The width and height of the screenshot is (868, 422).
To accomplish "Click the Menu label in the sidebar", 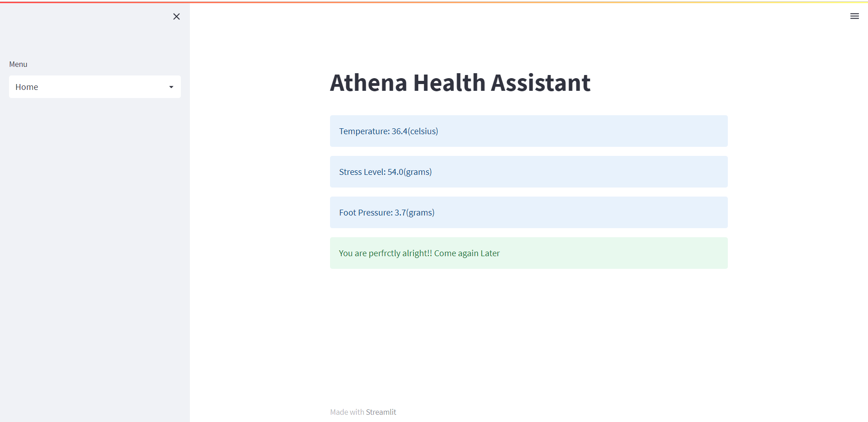I will (x=18, y=64).
